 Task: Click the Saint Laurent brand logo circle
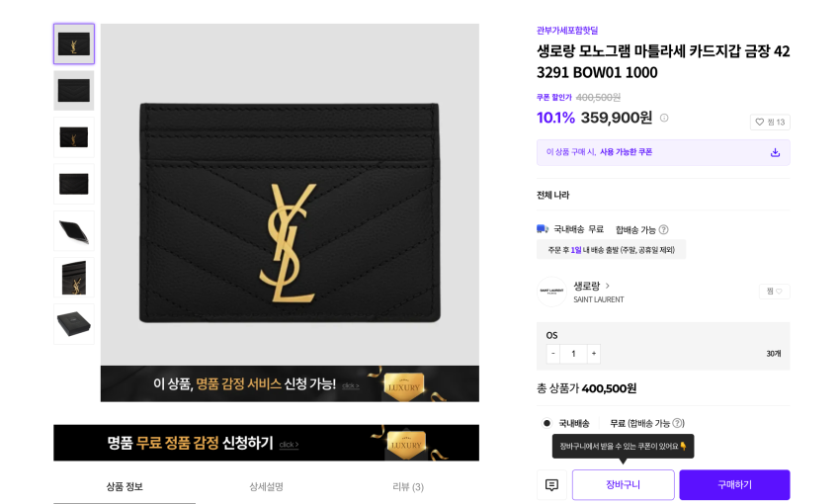551,292
